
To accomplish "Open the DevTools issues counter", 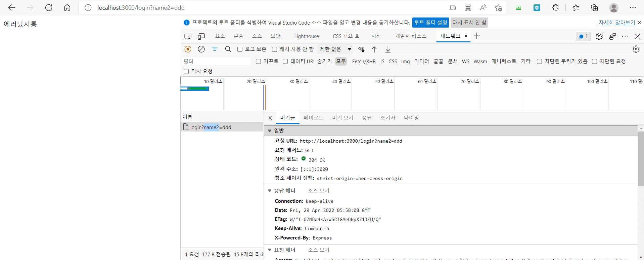I will point(584,36).
